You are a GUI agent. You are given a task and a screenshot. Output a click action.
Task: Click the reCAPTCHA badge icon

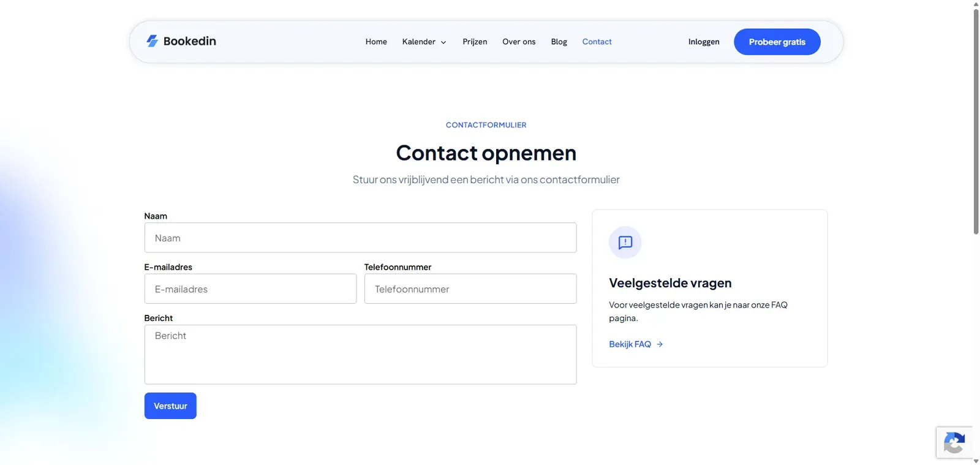point(954,443)
